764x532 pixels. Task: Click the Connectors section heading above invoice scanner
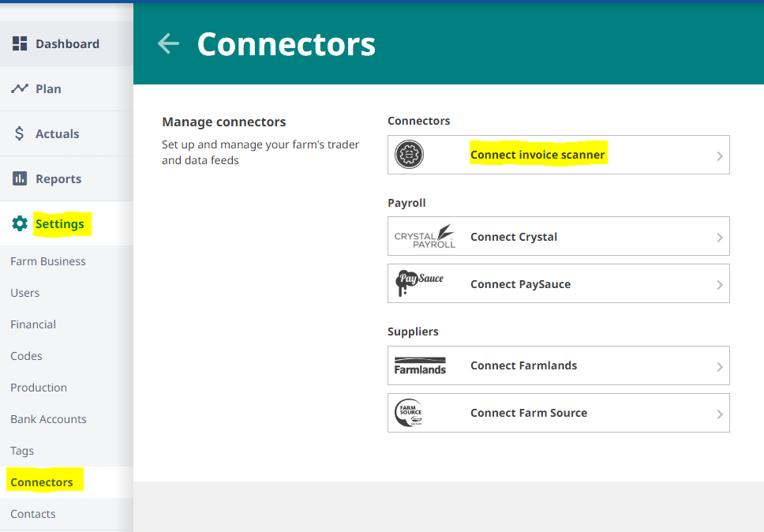pos(418,121)
